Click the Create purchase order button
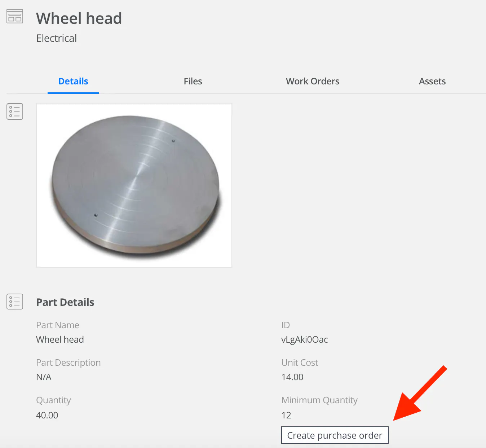Screen dimensions: 486x448 [x=335, y=435]
